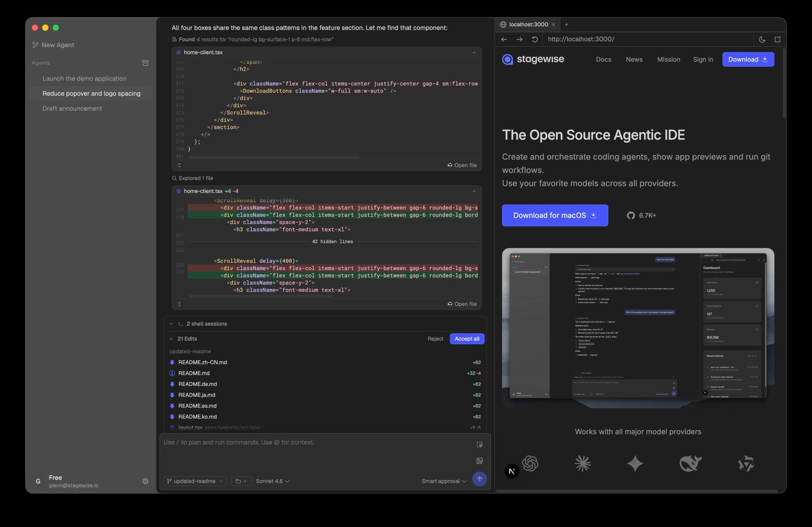This screenshot has width=812, height=527.
Task: Click the DeepSeek whale logo
Action: [x=690, y=464]
